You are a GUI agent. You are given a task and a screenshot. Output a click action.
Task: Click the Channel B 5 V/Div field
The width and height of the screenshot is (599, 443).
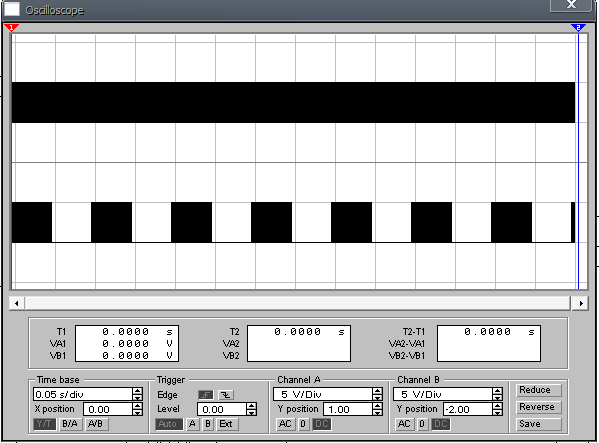click(443, 394)
